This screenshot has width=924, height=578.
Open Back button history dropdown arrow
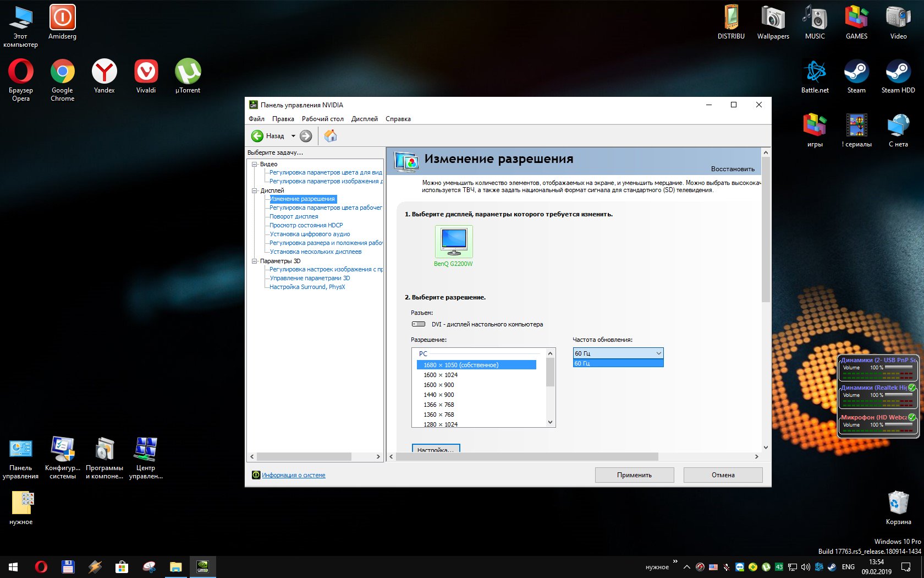pyautogui.click(x=293, y=136)
